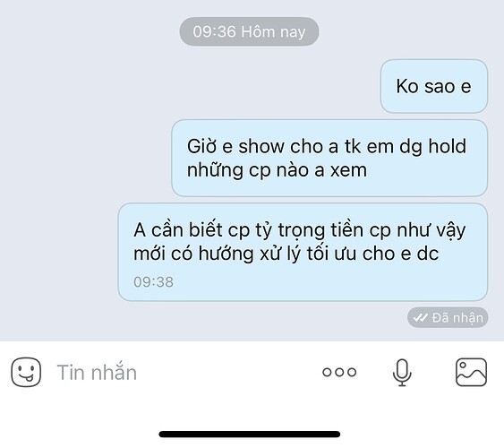The width and height of the screenshot is (504, 448).
Task: Select the 'Giờ e show cho a' message
Action: pos(329,158)
